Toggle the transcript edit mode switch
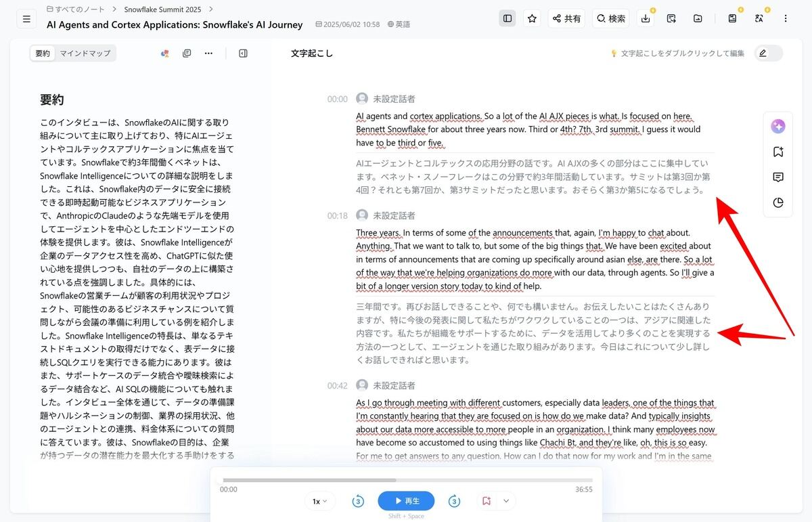The width and height of the screenshot is (812, 522). pyautogui.click(x=769, y=53)
